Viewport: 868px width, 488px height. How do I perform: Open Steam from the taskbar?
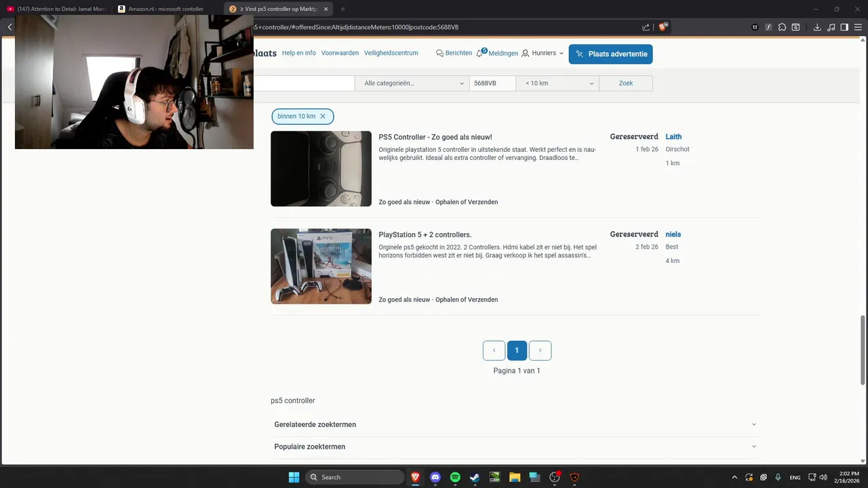coord(475,477)
